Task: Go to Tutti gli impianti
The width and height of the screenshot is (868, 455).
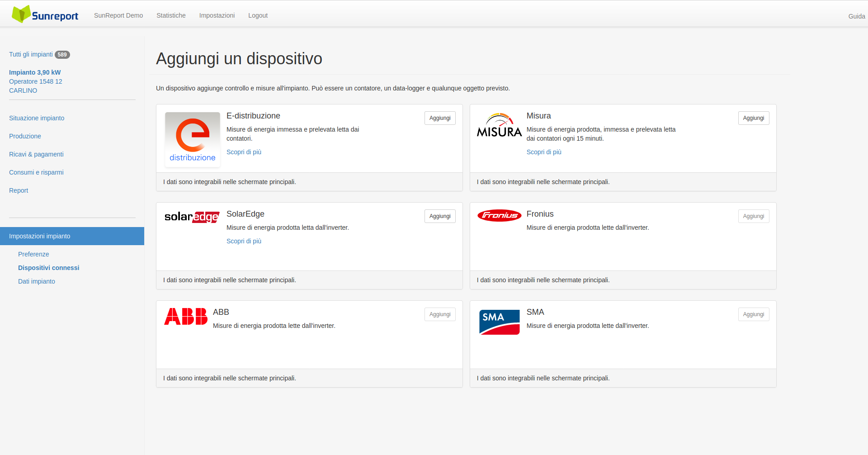Action: click(x=31, y=54)
